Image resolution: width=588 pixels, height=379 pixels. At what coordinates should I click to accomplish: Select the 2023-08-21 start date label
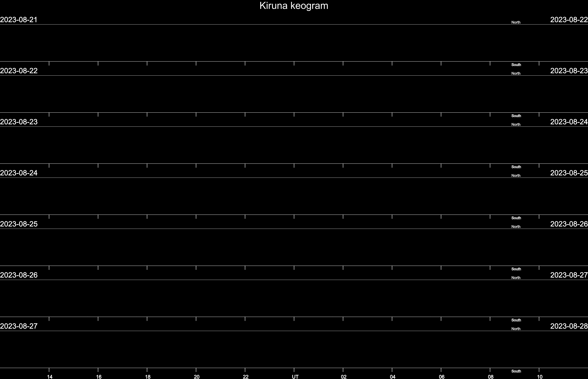[x=19, y=20]
